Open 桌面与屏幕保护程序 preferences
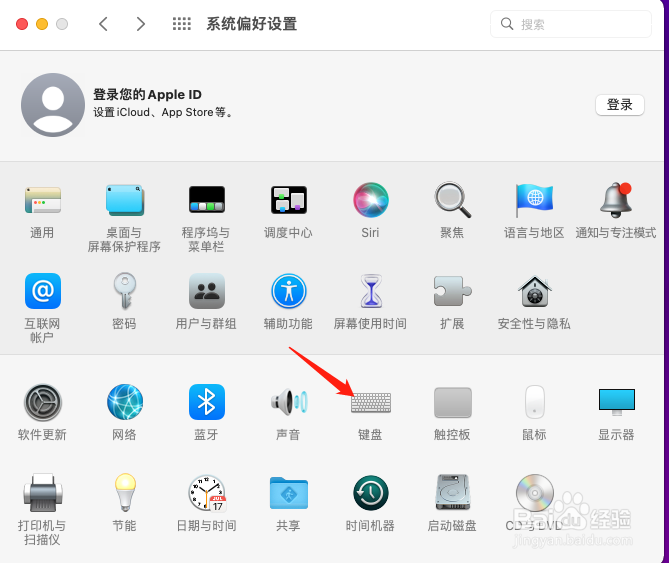Screen dimensions: 669x563 (124, 200)
